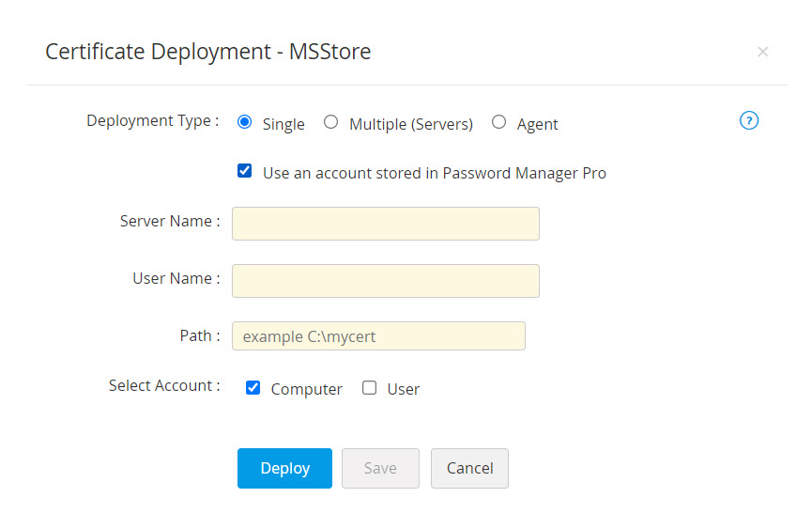The height and width of the screenshot is (529, 812).
Task: Click the Server Name input field
Action: [x=385, y=224]
